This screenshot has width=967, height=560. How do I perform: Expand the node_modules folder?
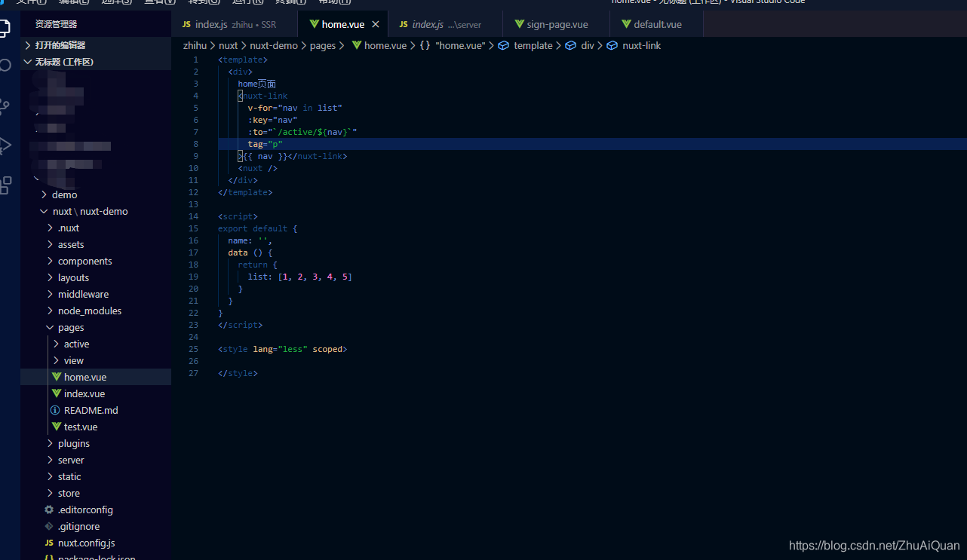pyautogui.click(x=96, y=311)
